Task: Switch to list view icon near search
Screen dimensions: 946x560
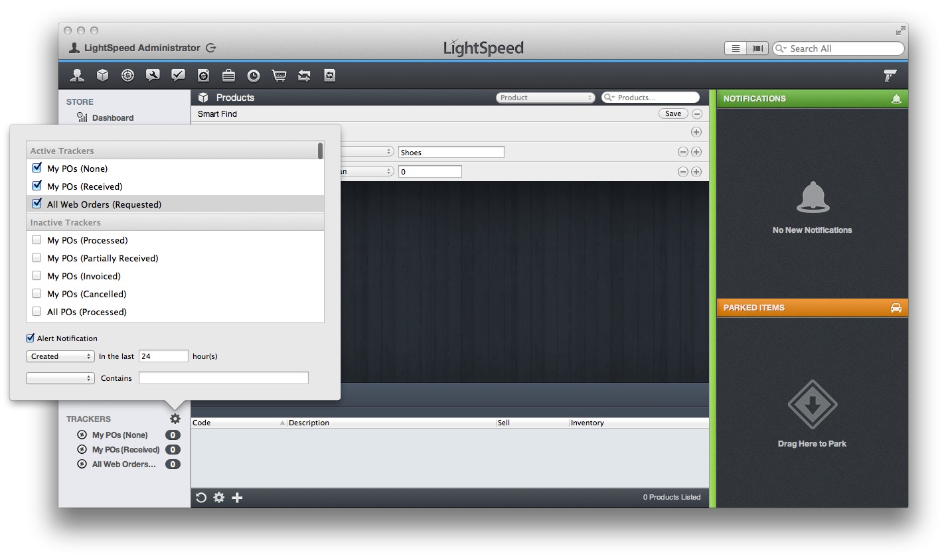Action: click(x=735, y=48)
